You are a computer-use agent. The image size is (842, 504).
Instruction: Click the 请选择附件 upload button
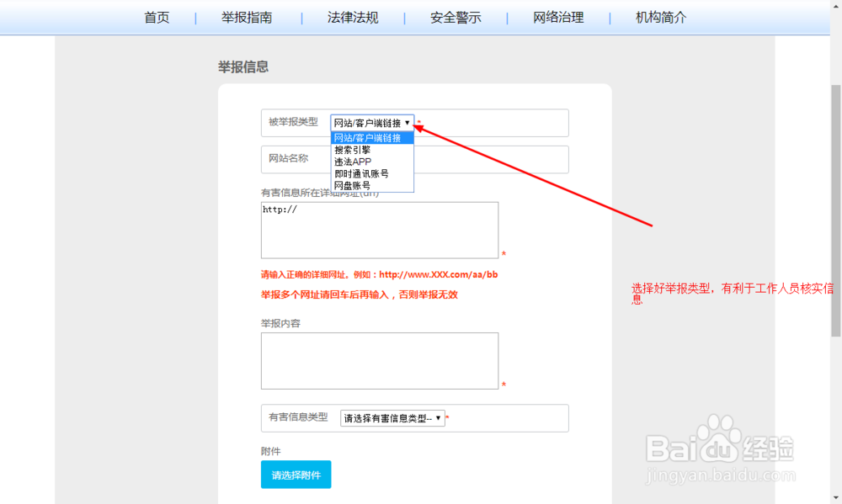coord(296,474)
